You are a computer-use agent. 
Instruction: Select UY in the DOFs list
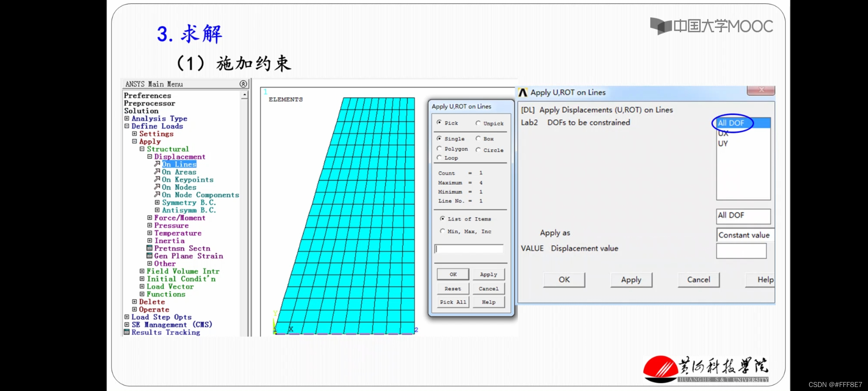pos(723,143)
